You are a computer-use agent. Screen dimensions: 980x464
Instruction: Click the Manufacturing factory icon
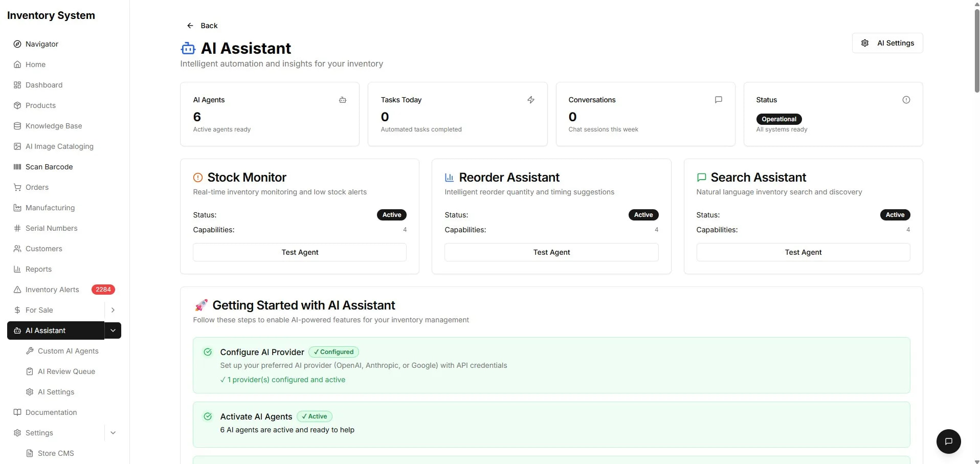coord(17,208)
